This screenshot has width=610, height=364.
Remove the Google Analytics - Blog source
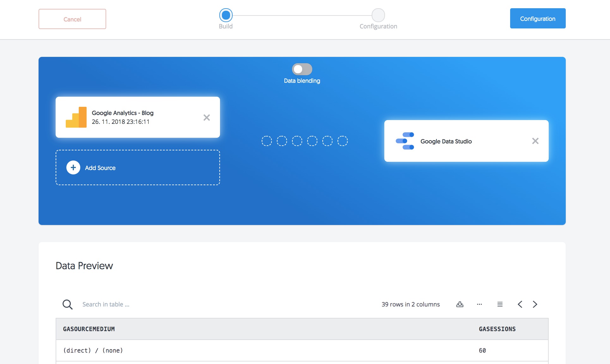coord(207,118)
